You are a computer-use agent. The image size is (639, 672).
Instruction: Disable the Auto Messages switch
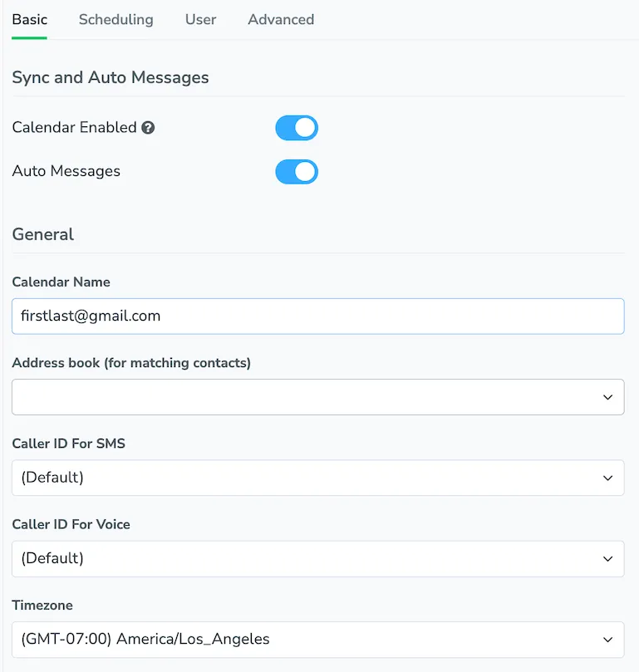coord(297,172)
